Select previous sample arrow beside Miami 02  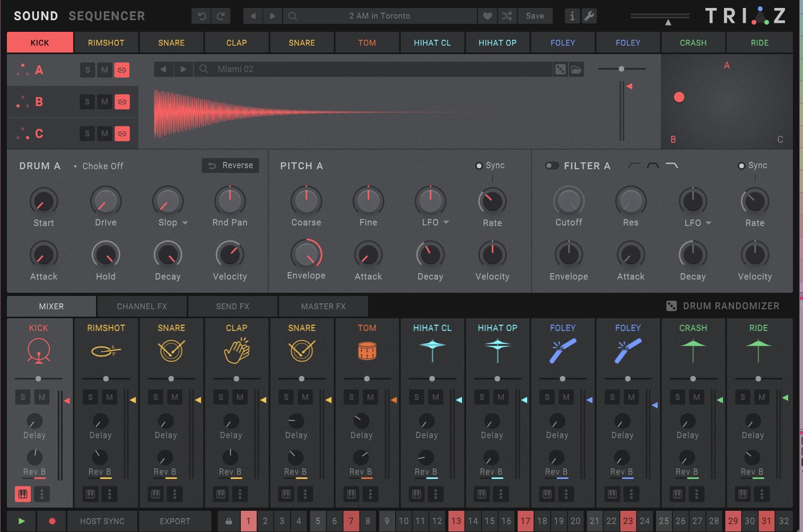(x=163, y=69)
